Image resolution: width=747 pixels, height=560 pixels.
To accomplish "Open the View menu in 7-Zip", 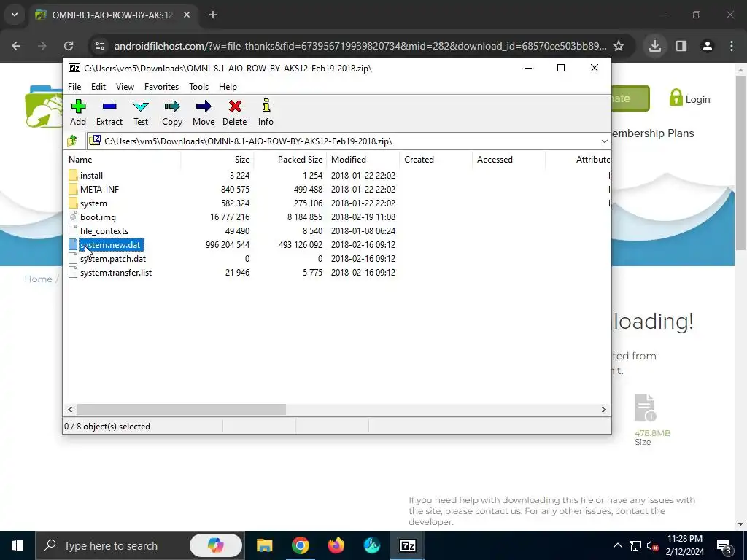I will 125,87.
